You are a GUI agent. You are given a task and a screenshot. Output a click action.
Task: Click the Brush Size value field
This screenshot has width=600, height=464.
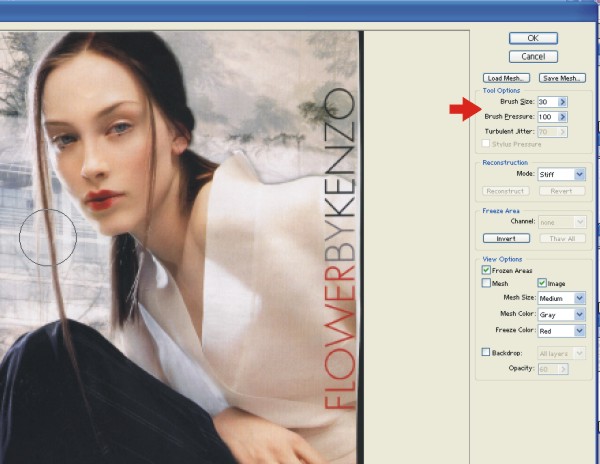(548, 102)
